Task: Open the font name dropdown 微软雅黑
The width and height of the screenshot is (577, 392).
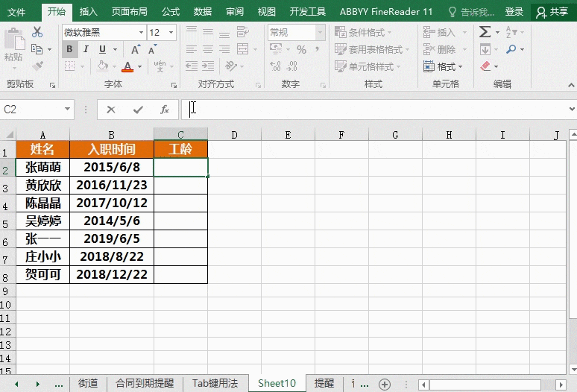Action: point(141,32)
